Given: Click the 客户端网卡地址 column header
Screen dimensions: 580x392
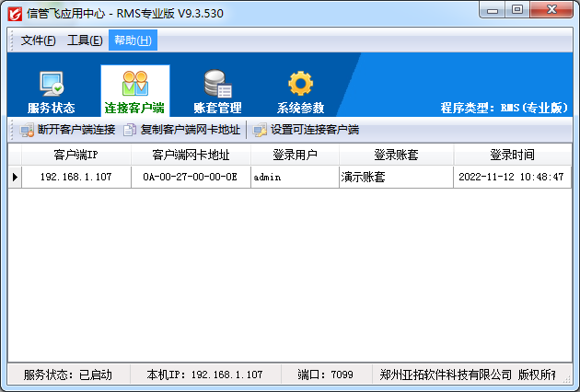Looking at the screenshot, I should click(x=191, y=155).
